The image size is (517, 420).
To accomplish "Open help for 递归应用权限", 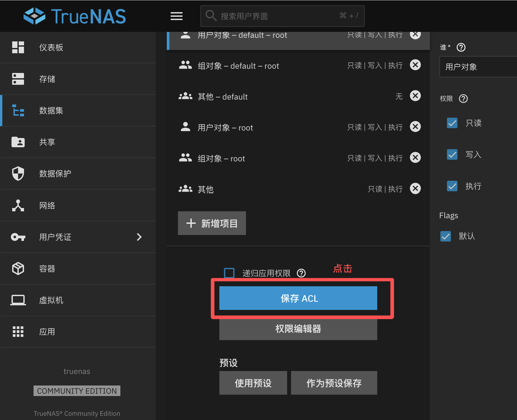I will click(x=301, y=273).
